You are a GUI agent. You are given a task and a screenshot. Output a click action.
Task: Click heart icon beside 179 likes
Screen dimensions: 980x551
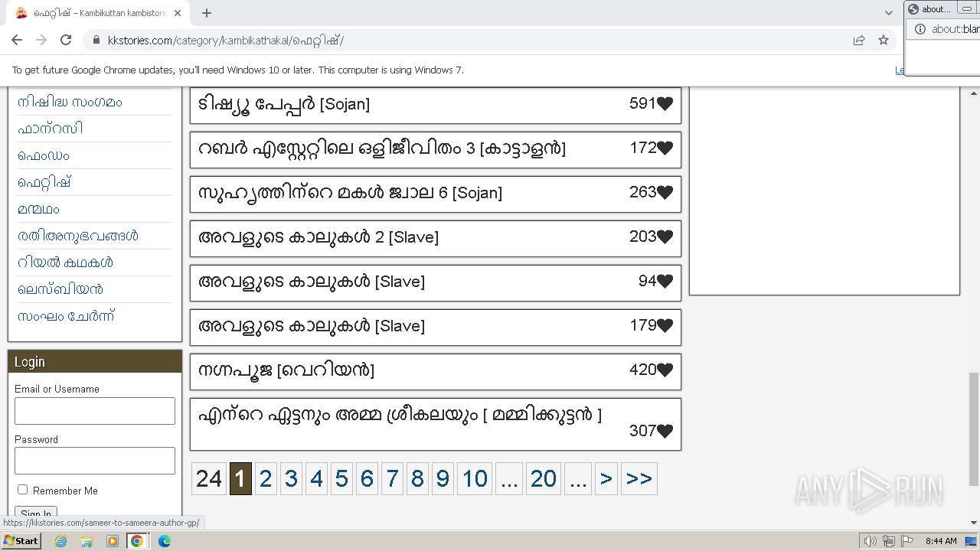tap(665, 325)
